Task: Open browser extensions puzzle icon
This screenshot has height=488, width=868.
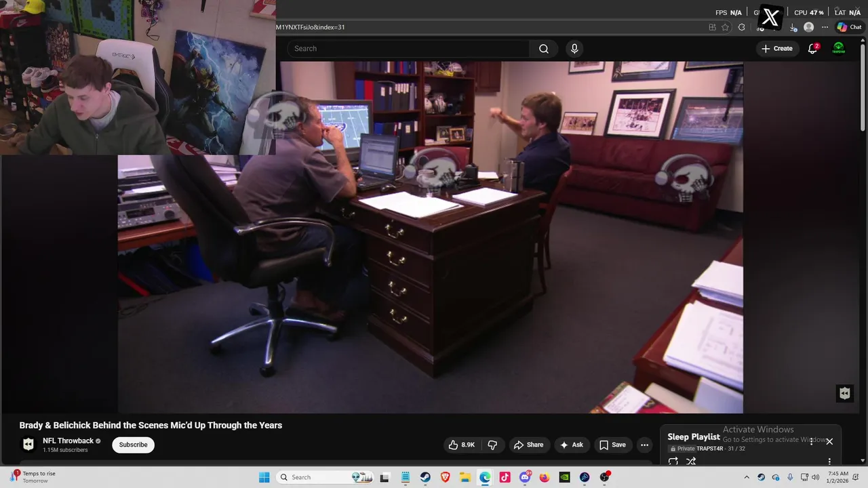Action: [741, 27]
